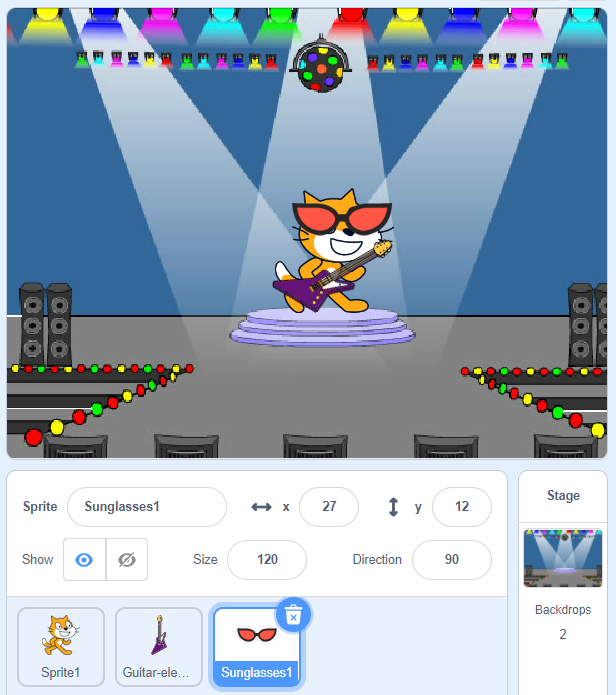Screen dimensions: 616x695
Task: Click the Size field showing 120
Action: pyautogui.click(x=267, y=559)
